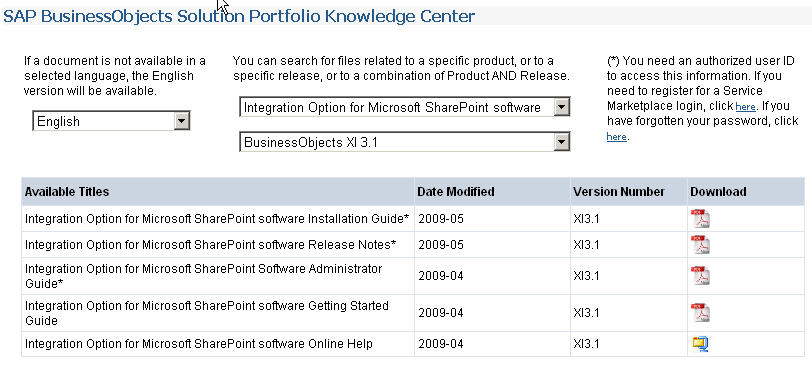Image resolution: width=812 pixels, height=365 pixels.
Task: Expand the BusinessObjects XI 3.1 release dropdown arrow
Action: (561, 142)
